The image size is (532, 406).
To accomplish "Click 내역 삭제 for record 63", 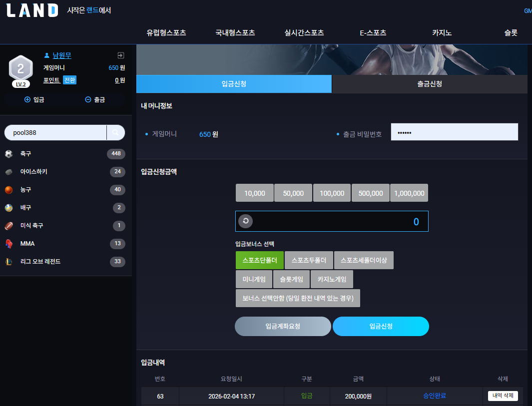I will pos(503,396).
